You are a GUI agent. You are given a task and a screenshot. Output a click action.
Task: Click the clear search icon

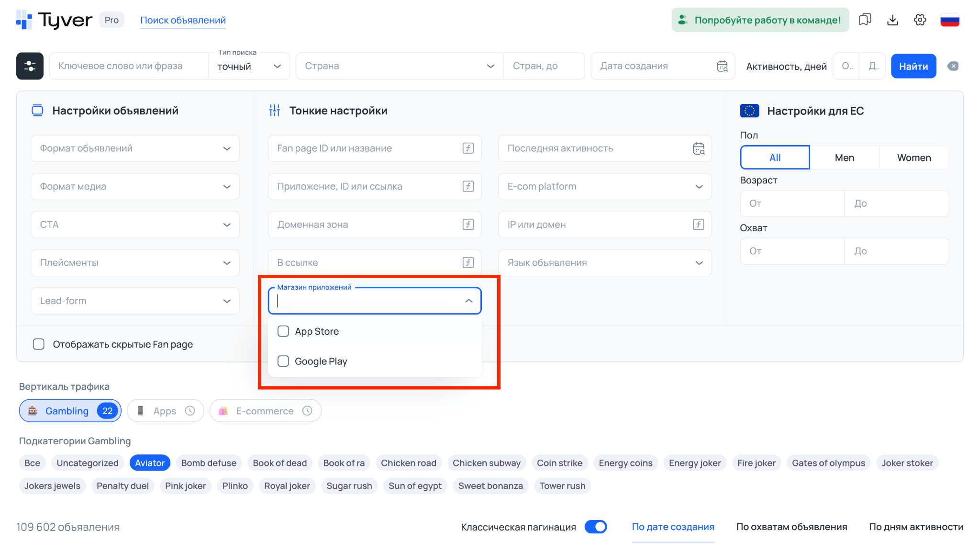(953, 66)
